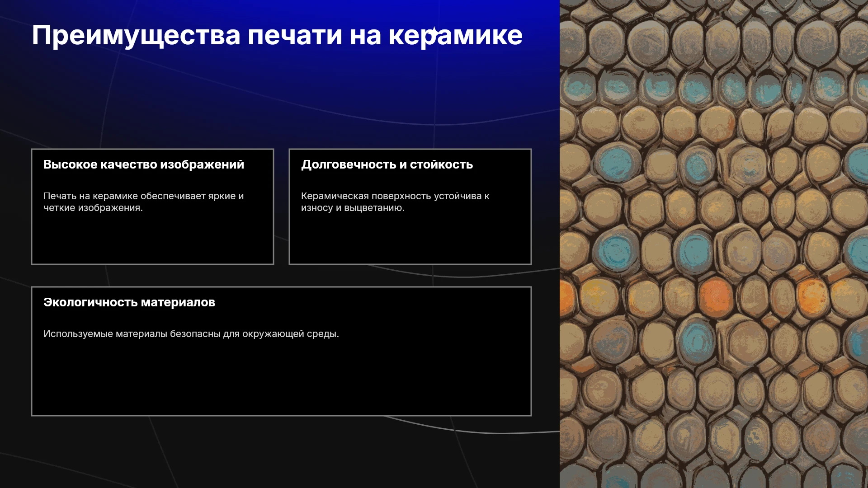The image size is (868, 488).
Task: Click the word "материалов" in the bottom card heading
Action: (178, 302)
